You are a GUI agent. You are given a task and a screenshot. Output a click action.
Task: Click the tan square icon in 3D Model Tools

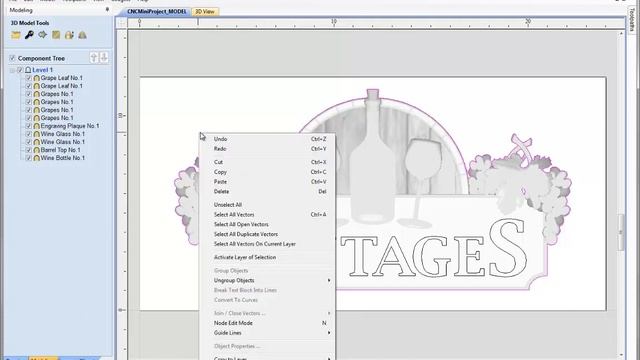pos(56,35)
